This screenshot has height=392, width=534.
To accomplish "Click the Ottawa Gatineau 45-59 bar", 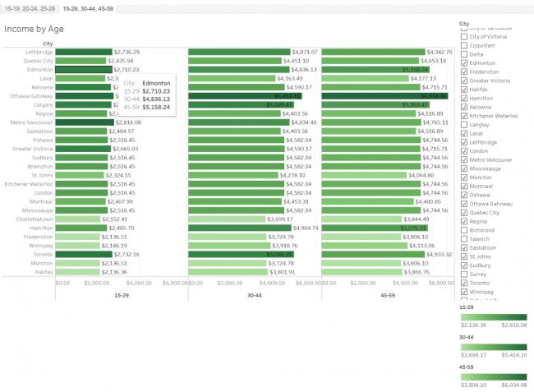I will [x=387, y=96].
